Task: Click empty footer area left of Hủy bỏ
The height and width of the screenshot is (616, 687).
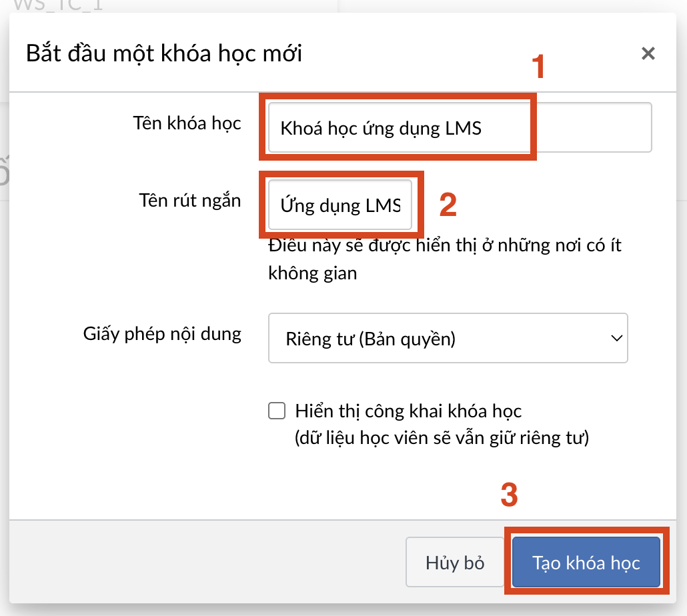Action: click(x=200, y=563)
